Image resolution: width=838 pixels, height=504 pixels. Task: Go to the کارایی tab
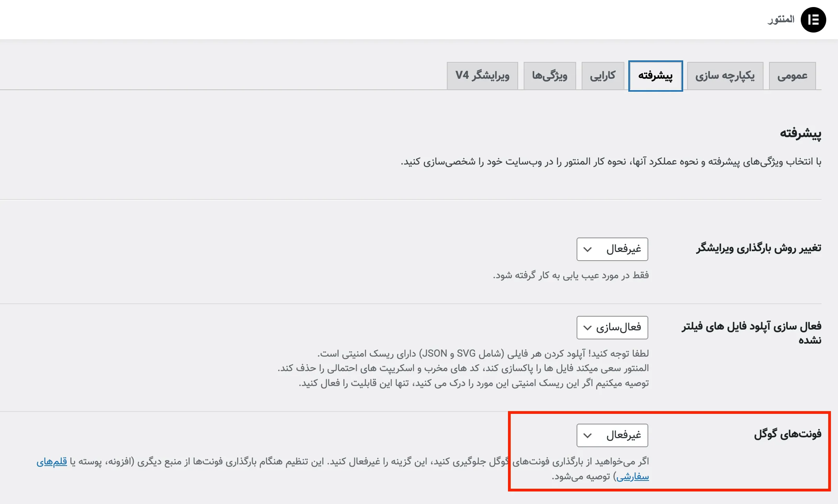[x=602, y=76]
